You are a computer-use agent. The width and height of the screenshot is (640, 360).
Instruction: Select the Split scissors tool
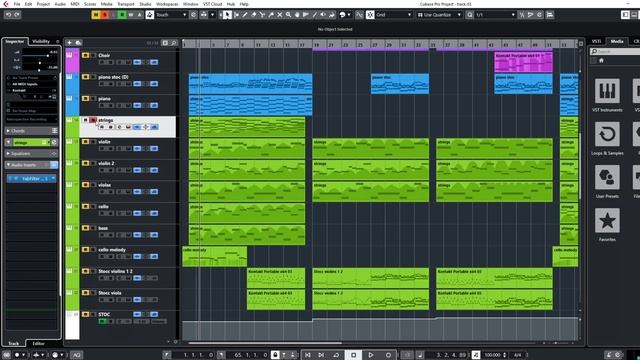(x=262, y=15)
